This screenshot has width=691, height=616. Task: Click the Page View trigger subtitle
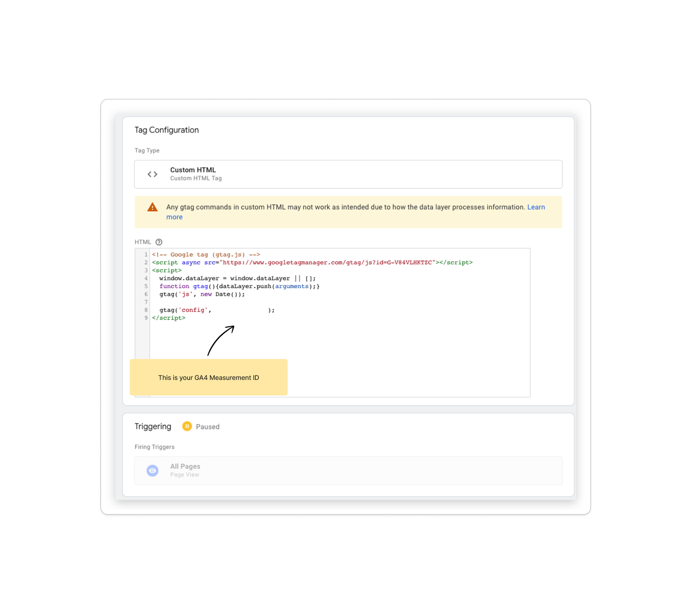[x=185, y=475]
